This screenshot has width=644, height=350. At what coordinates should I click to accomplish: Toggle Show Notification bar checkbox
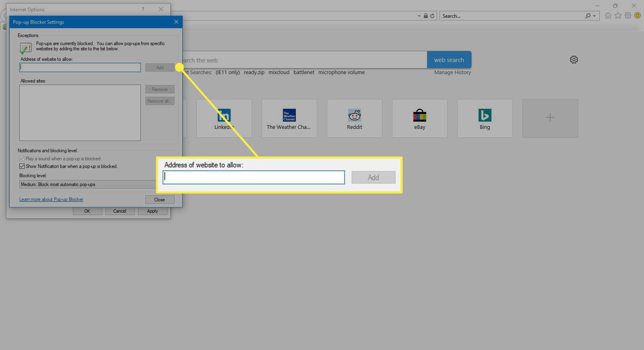point(22,166)
